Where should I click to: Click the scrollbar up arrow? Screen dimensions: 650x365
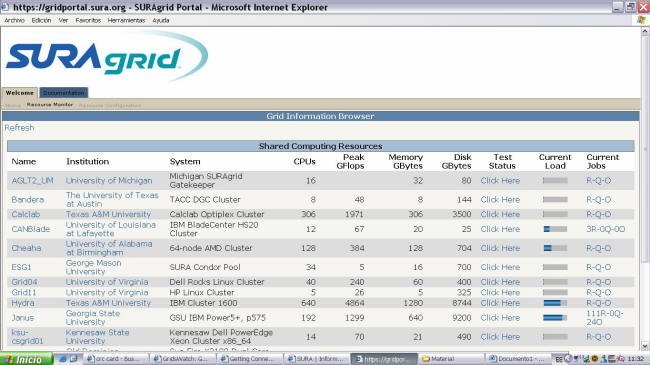(x=645, y=32)
